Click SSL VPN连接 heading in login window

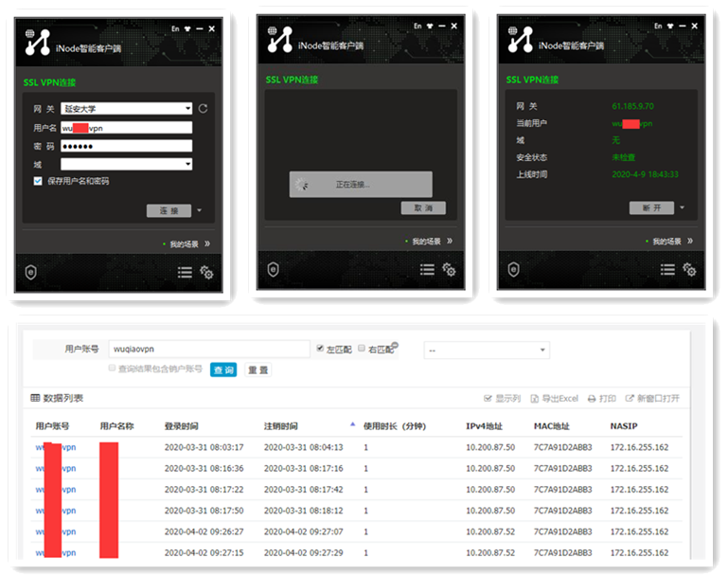(49, 82)
